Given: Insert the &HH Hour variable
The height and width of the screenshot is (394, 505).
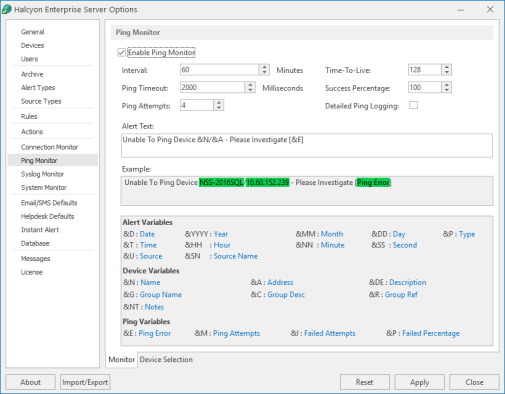Looking at the screenshot, I should (222, 245).
